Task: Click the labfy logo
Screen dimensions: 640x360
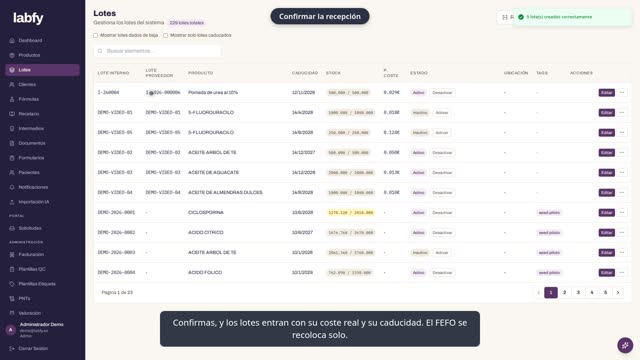Action: 28,18
